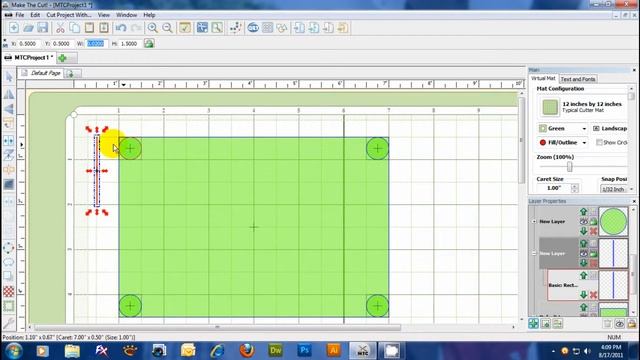
Task: Click the trash icon in layer panel footer
Action: point(607,324)
